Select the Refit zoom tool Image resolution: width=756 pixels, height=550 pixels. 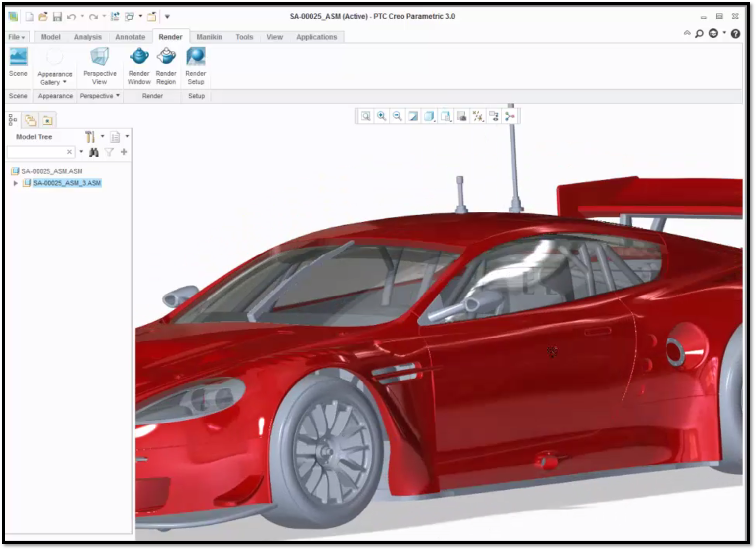tap(365, 116)
